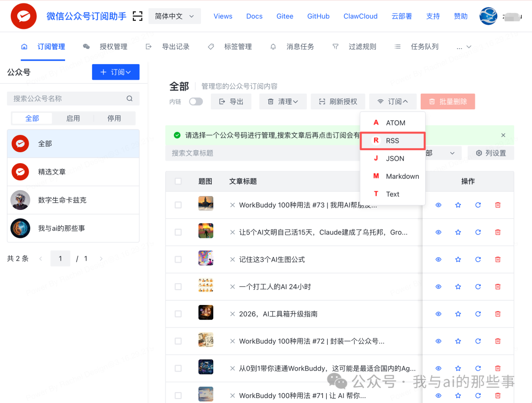The width and height of the screenshot is (532, 403).
Task: Open the user avatar menu
Action: [x=488, y=16]
